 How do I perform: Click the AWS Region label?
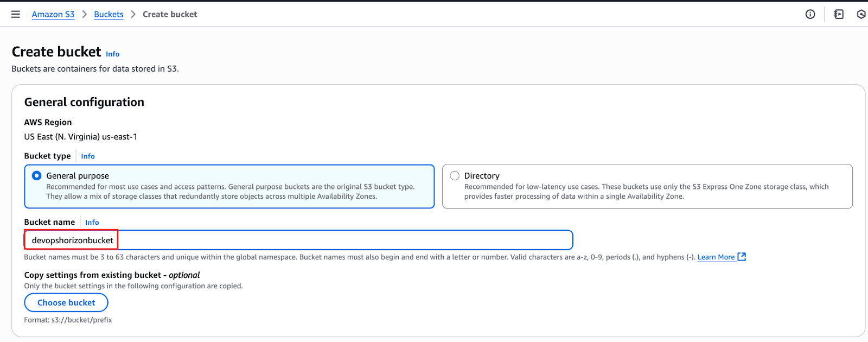click(48, 122)
